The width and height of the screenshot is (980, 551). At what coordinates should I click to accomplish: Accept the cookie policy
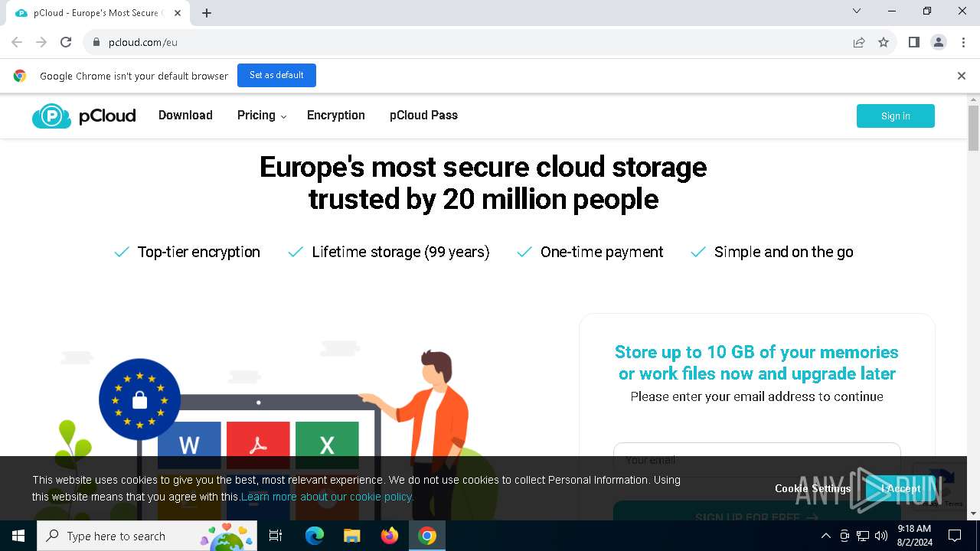(900, 488)
